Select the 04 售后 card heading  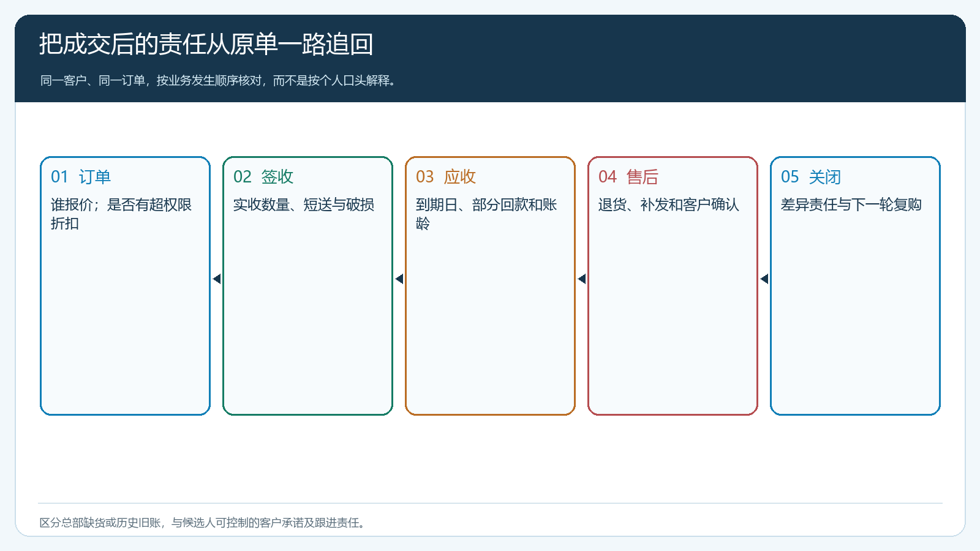[628, 177]
